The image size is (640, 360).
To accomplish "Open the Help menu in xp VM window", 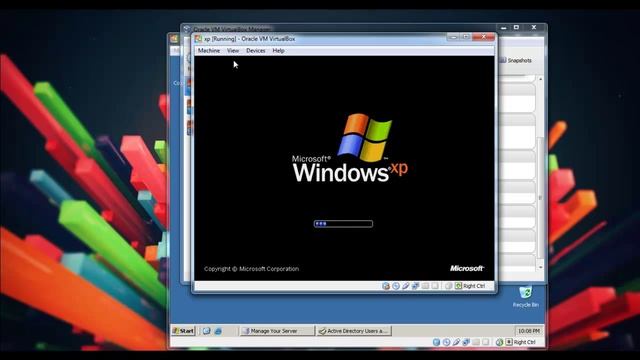I will pos(278,51).
